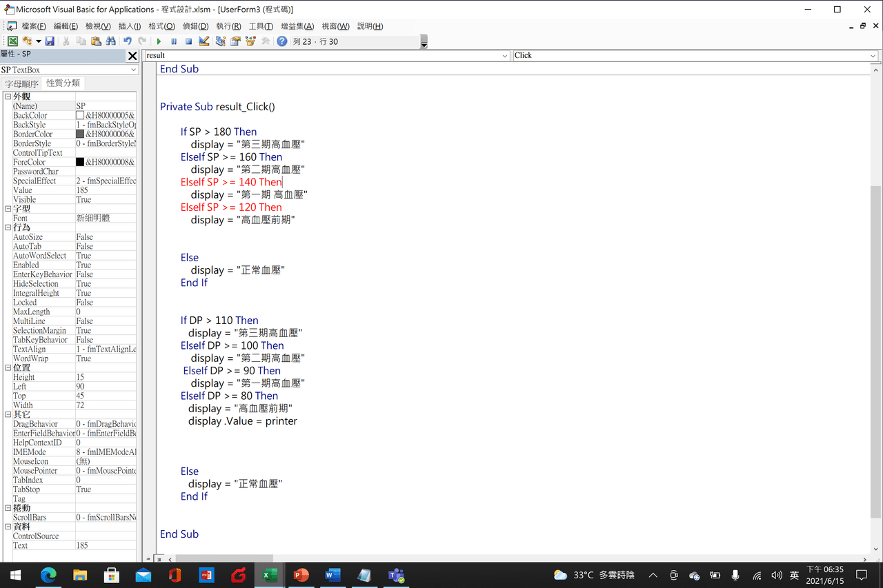This screenshot has height=588, width=883.
Task: Switch to the 字母順序 tab
Action: pyautogui.click(x=22, y=83)
